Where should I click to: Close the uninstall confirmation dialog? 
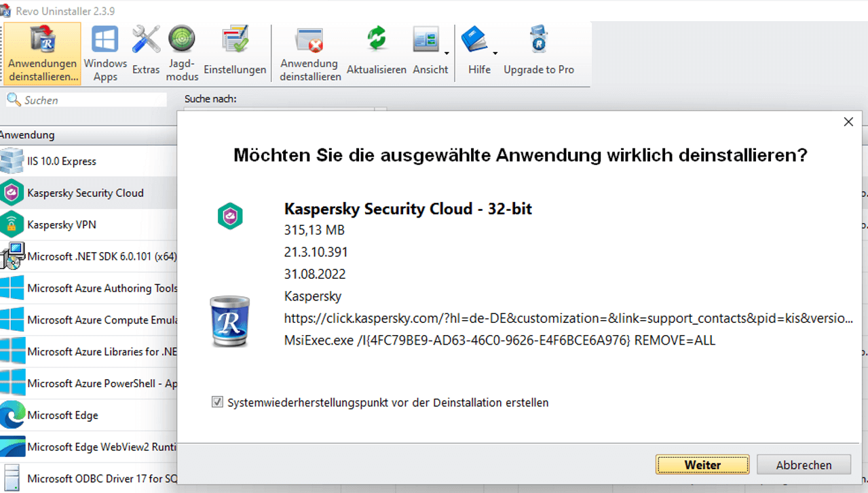coord(848,122)
